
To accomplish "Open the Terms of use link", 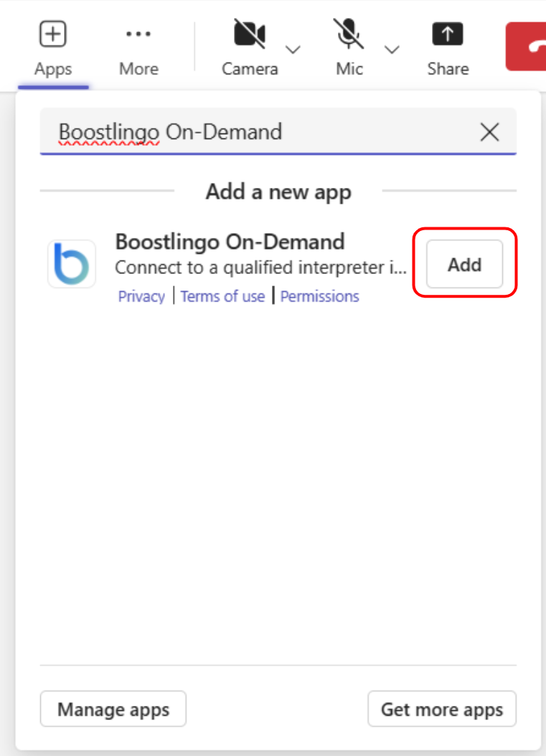I will pos(222,296).
